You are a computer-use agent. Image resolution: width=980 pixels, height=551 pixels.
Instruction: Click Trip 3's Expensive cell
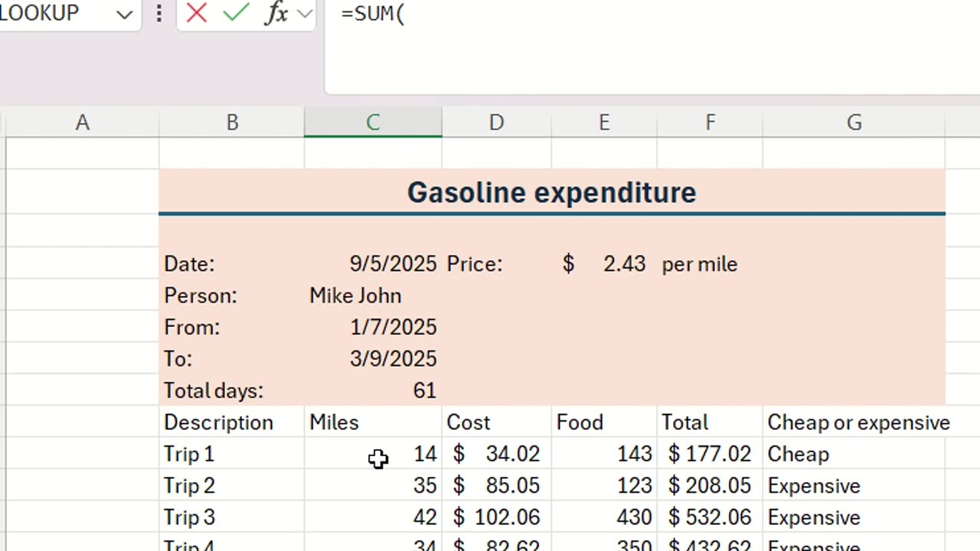pos(854,518)
